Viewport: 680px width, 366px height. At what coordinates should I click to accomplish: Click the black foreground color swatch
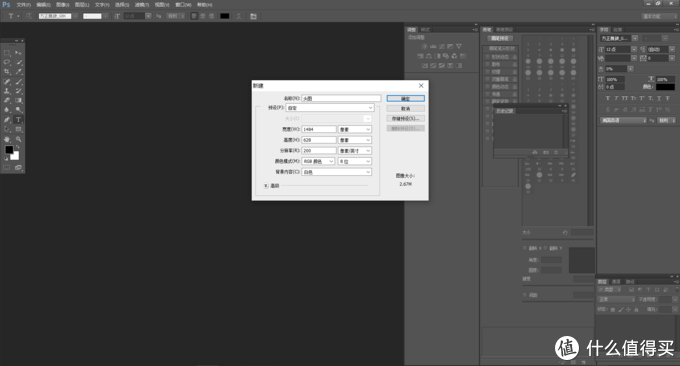coord(9,150)
